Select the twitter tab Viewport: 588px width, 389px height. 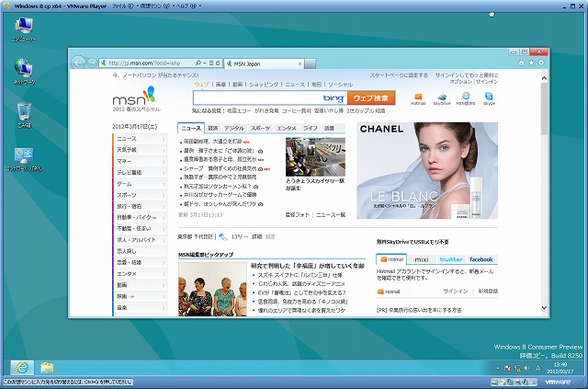tap(451, 259)
